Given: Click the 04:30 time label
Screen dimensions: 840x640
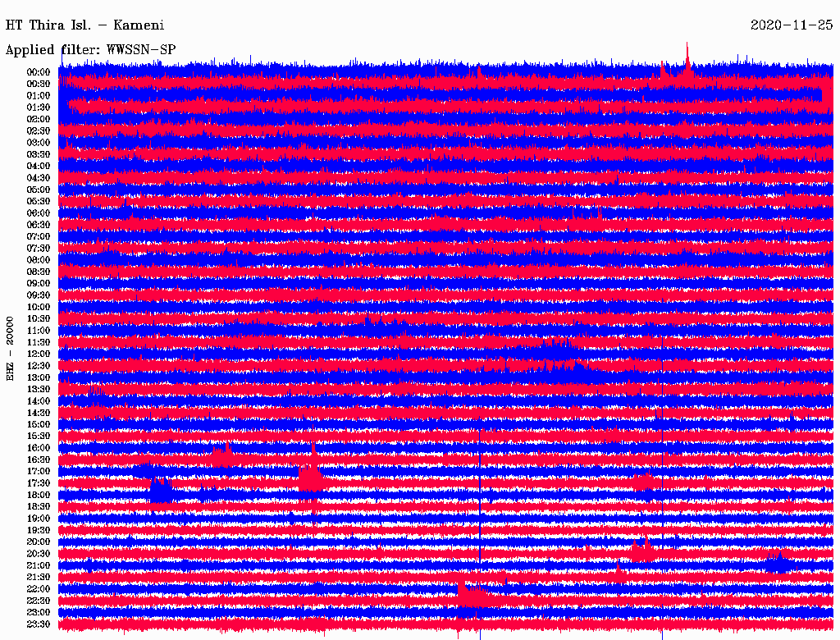Looking at the screenshot, I should (39, 177).
